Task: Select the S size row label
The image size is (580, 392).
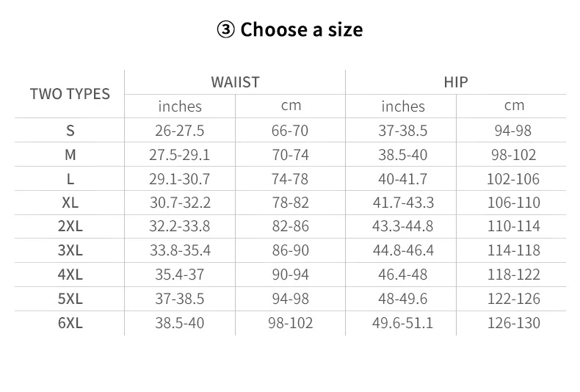Action: pyautogui.click(x=70, y=131)
